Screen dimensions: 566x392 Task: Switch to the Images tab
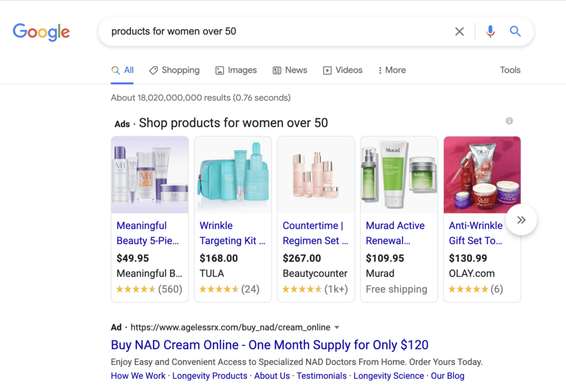pos(236,70)
